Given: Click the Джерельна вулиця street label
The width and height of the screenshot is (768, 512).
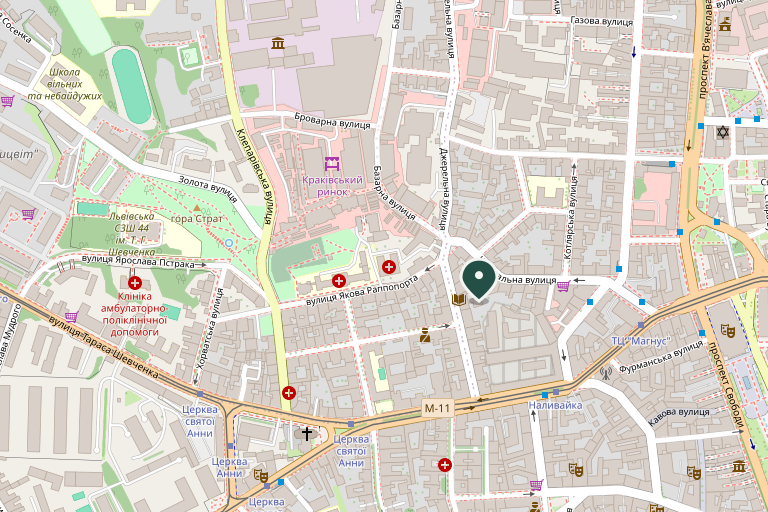Looking at the screenshot, I should (x=443, y=189).
